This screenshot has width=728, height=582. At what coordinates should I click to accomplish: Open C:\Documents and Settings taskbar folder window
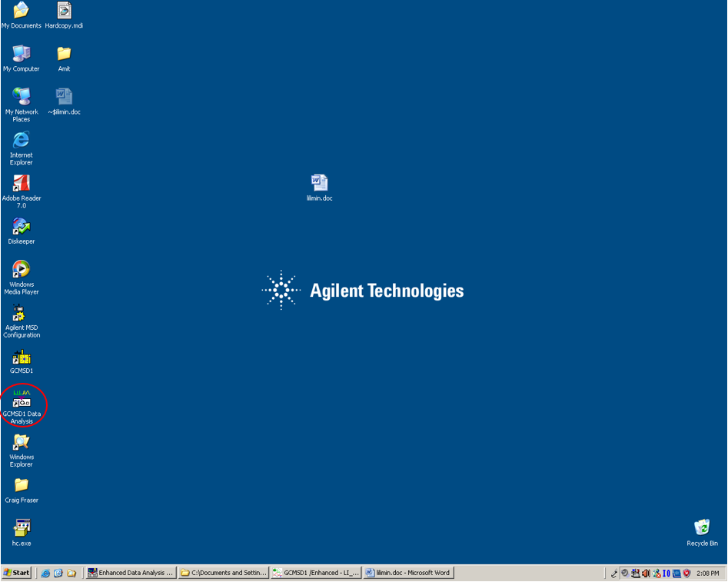tap(223, 573)
